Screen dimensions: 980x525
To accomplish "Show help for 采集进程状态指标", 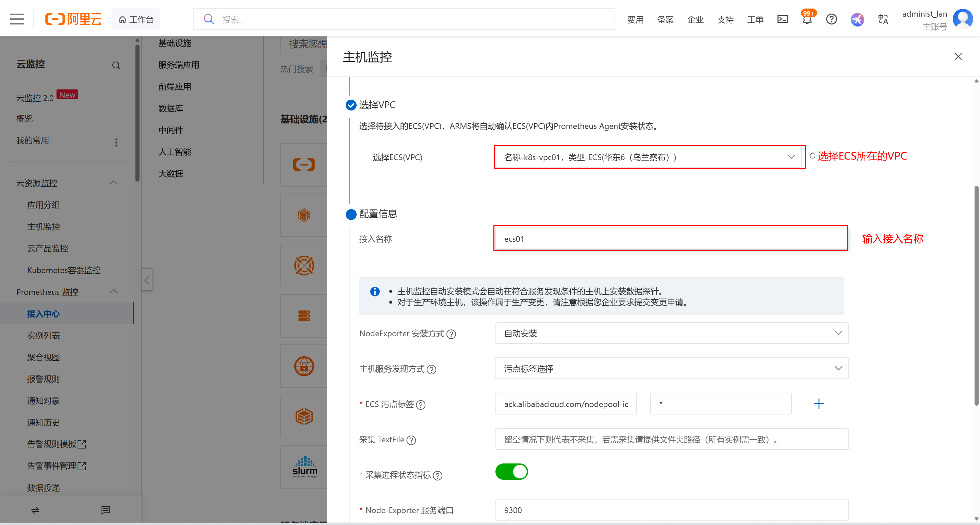I will click(x=438, y=476).
